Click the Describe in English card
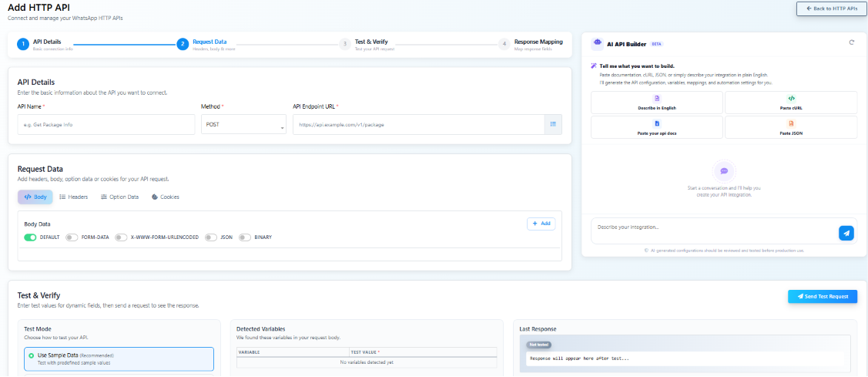This screenshot has width=868, height=377. (656, 103)
